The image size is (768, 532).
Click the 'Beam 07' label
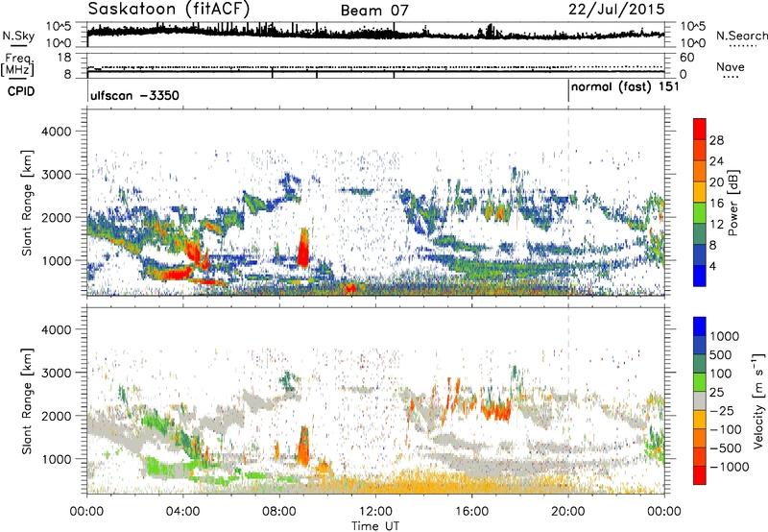[374, 11]
